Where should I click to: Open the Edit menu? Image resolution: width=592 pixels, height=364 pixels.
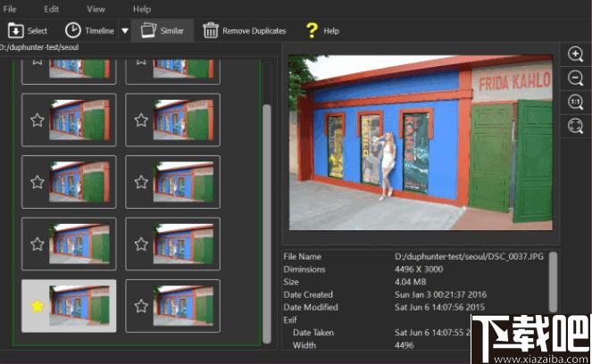52,9
